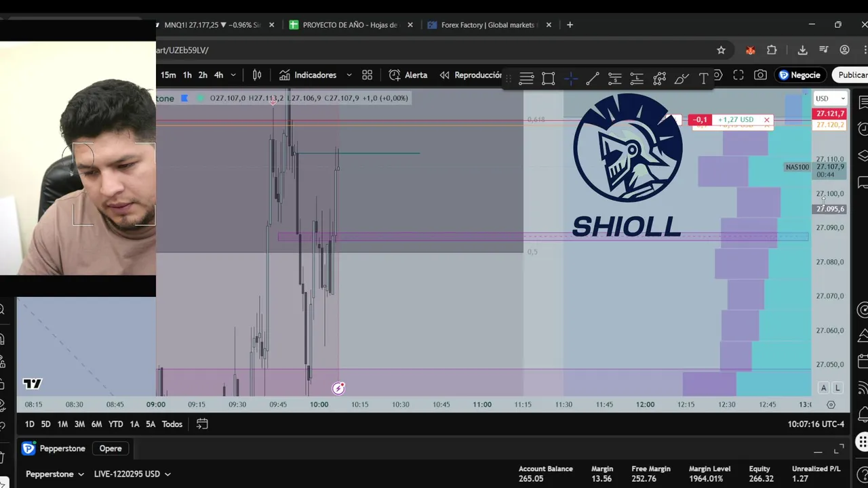The width and height of the screenshot is (868, 488).
Task: Open the browser extensions puzzle icon
Action: point(772,50)
